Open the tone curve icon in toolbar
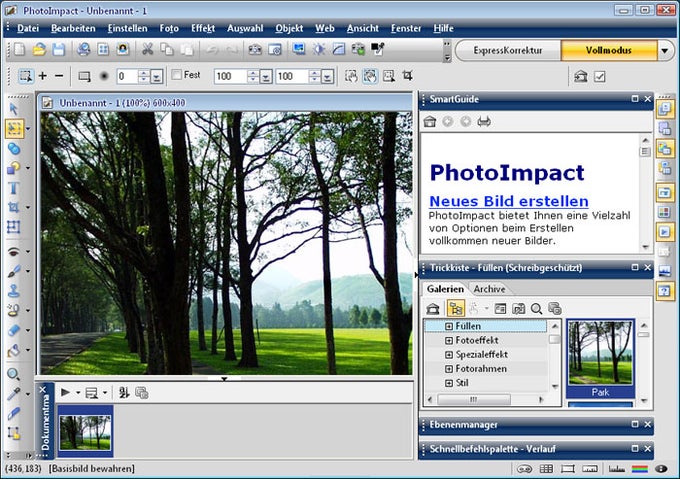The width and height of the screenshot is (680, 479). 338,49
